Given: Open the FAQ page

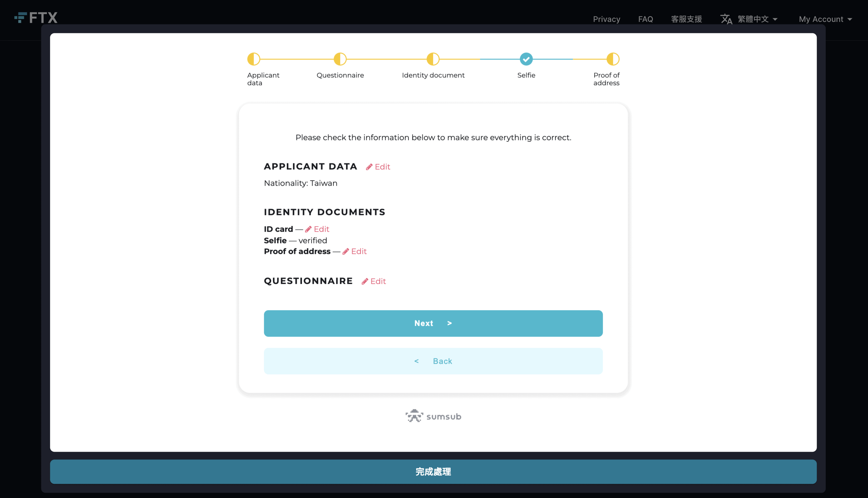Looking at the screenshot, I should [646, 19].
